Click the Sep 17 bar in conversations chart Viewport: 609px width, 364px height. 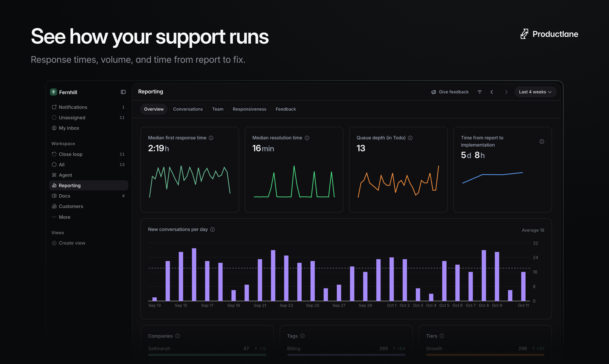[x=207, y=281]
